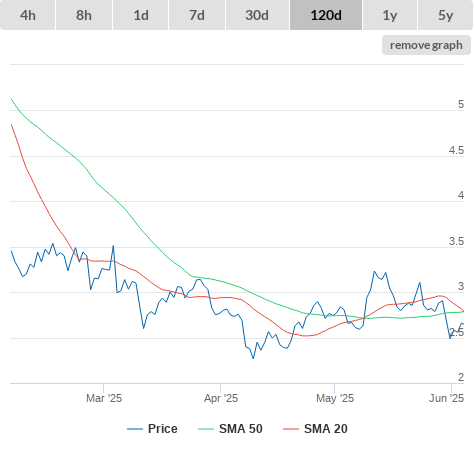Screen dimensions: 474x455
Task: Toggle the SMA 50 legend entry
Action: click(241, 429)
